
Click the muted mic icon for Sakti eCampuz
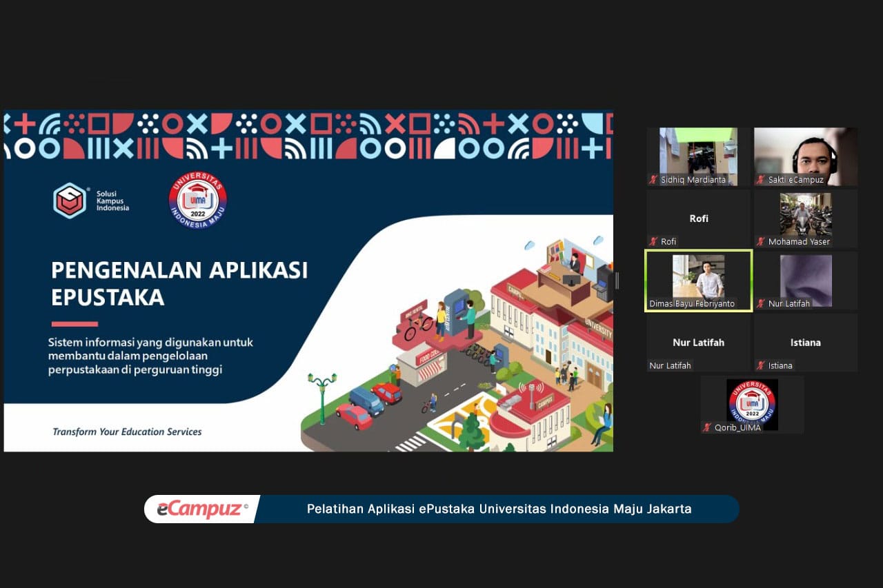[760, 180]
